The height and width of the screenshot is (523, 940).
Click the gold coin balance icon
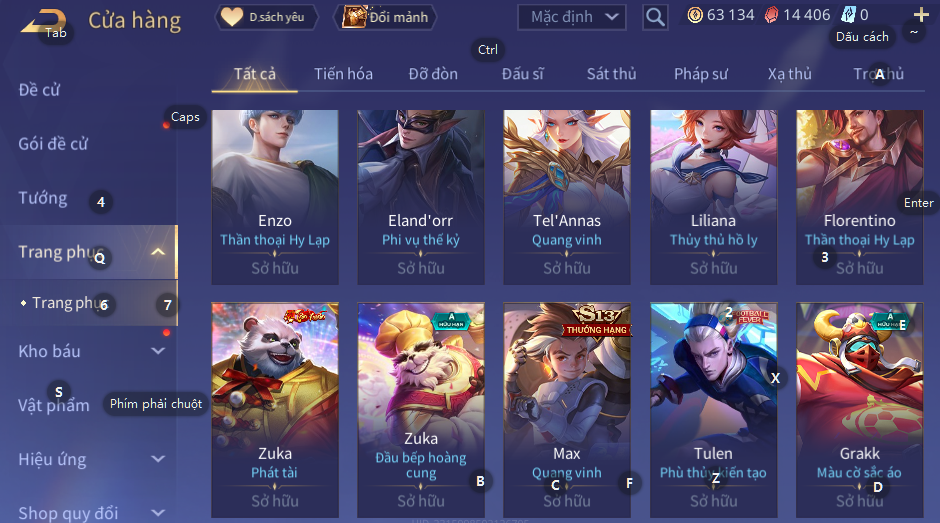point(695,15)
